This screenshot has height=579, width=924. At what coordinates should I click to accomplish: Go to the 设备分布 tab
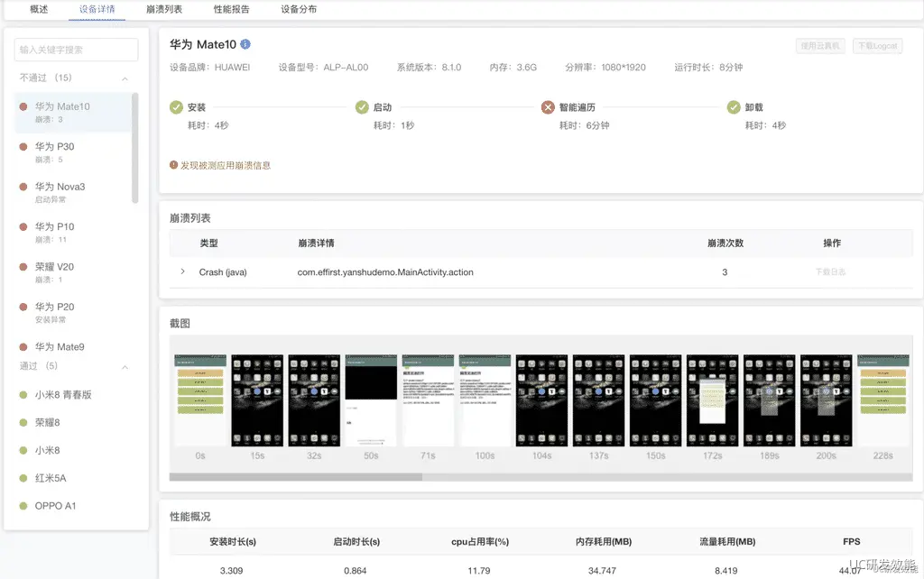pos(299,9)
